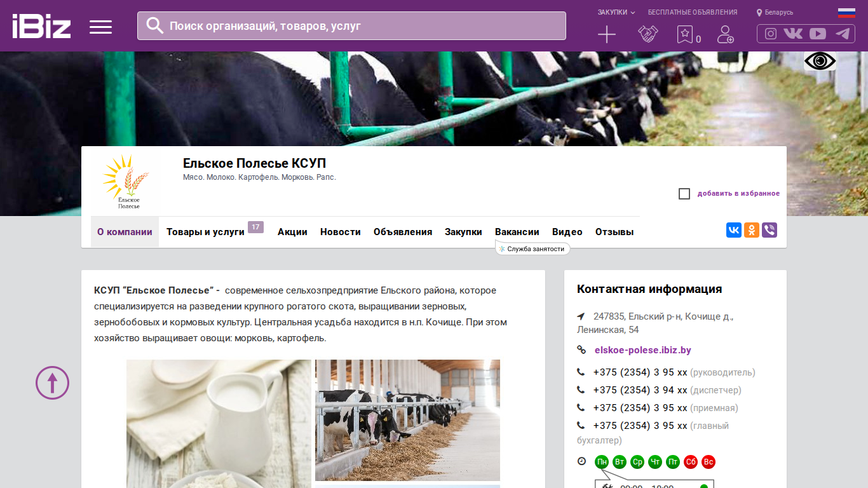Image resolution: width=868 pixels, height=488 pixels.
Task: Select Saturday Сб schedule day
Action: [x=691, y=462]
